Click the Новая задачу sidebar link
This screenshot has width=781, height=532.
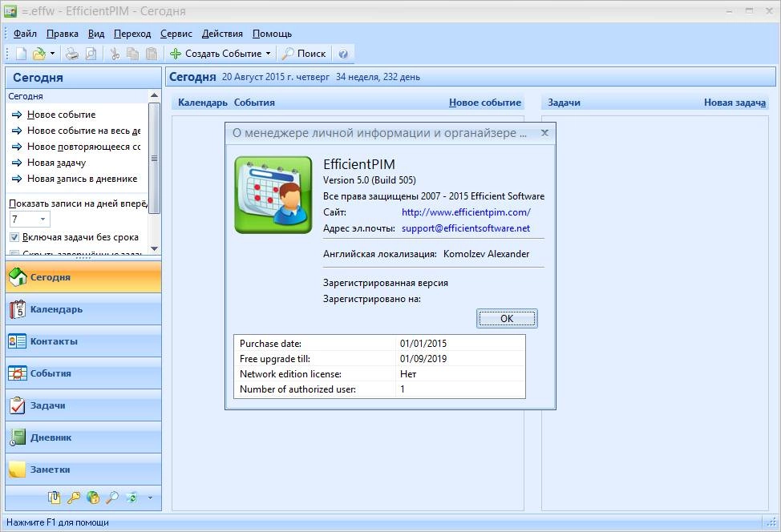point(56,163)
